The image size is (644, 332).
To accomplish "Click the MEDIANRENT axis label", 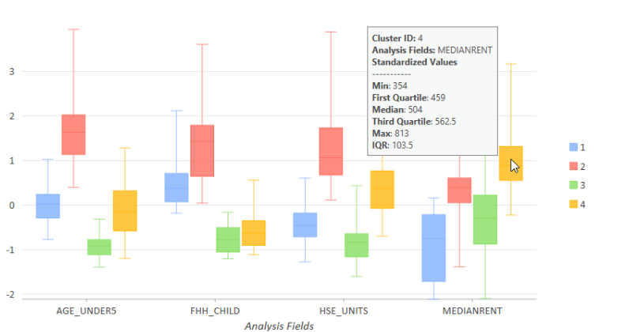I will [x=472, y=311].
